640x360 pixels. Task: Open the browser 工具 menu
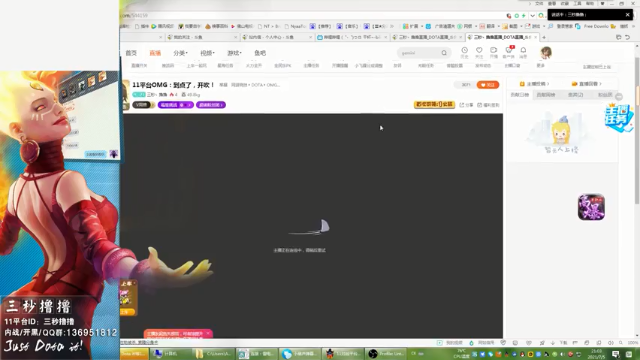coord(577,3)
